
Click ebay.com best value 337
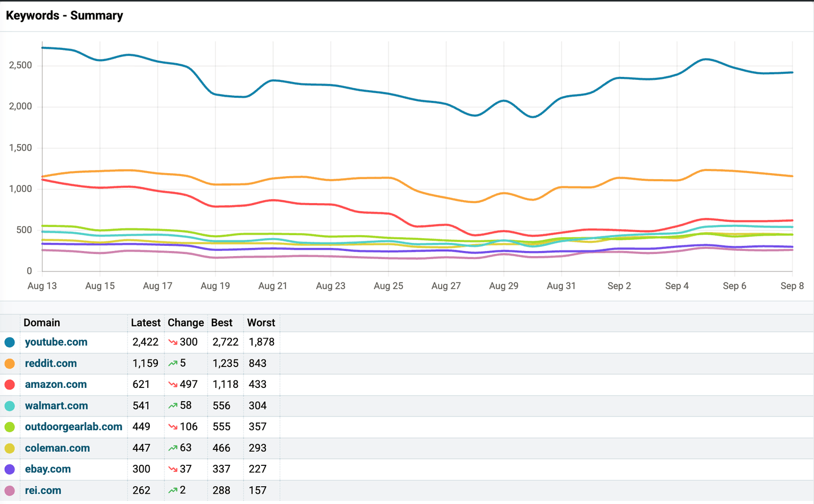click(x=222, y=469)
